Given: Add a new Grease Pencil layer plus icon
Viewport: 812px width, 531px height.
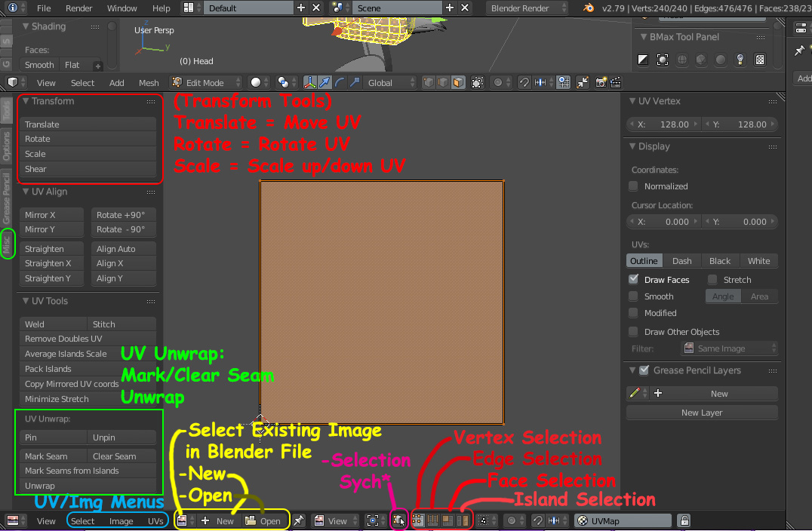Looking at the screenshot, I should (x=658, y=393).
